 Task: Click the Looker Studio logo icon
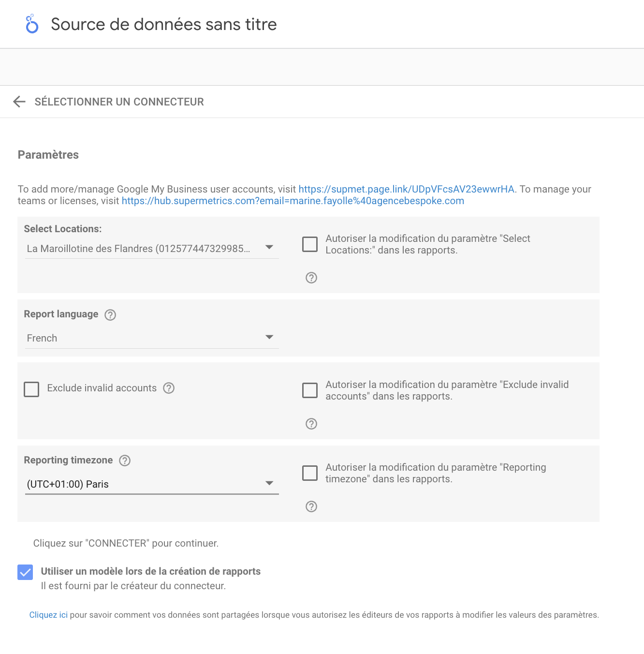(x=31, y=24)
